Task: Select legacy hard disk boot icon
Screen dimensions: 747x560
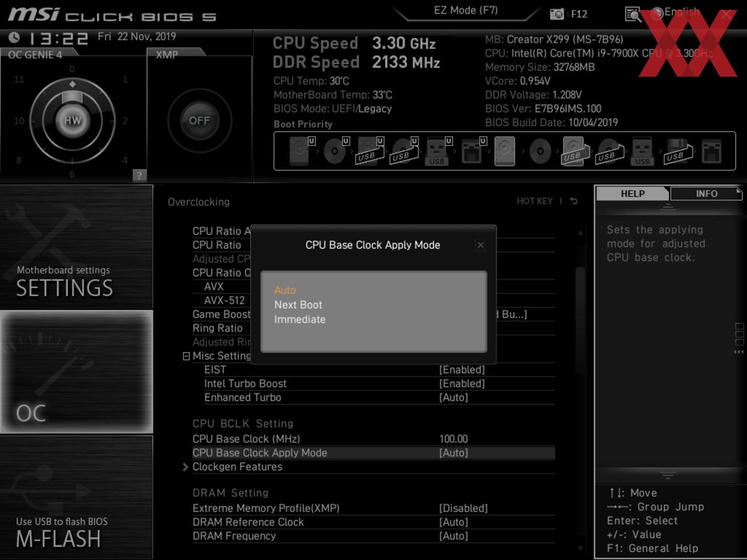Action: point(505,150)
